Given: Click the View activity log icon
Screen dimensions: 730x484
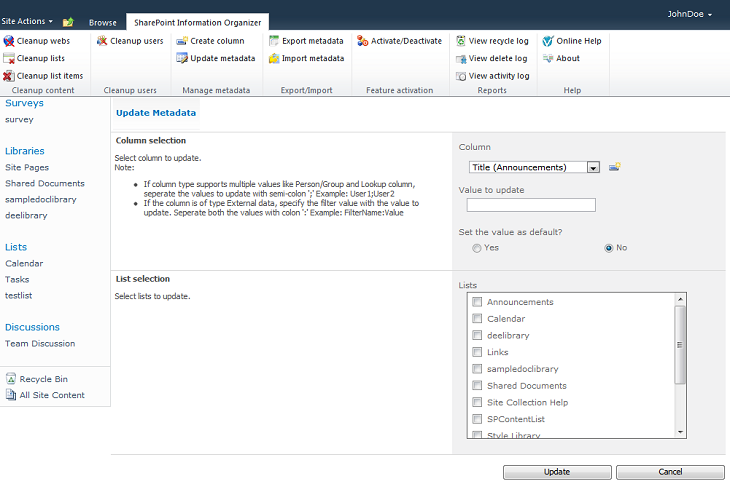Looking at the screenshot, I should (x=461, y=76).
